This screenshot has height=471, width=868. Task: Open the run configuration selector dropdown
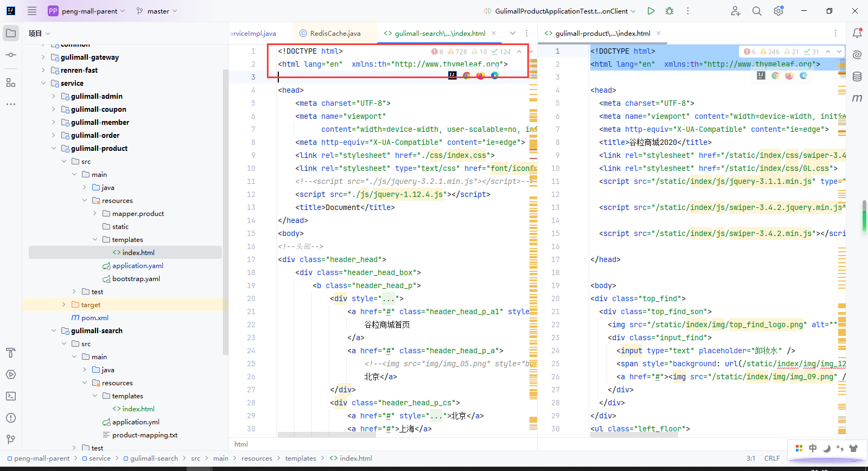point(560,11)
